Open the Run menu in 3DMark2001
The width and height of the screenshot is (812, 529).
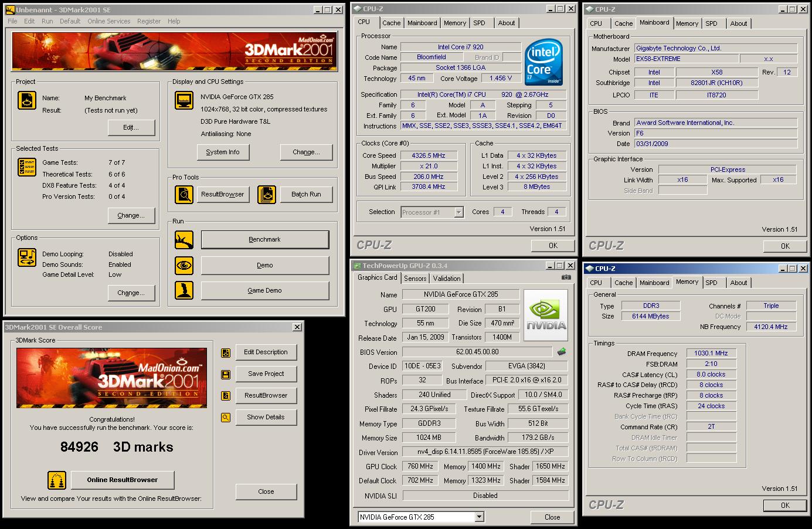click(47, 21)
